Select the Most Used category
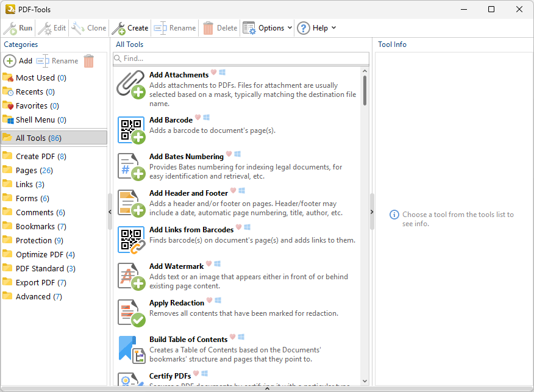 [x=54, y=78]
